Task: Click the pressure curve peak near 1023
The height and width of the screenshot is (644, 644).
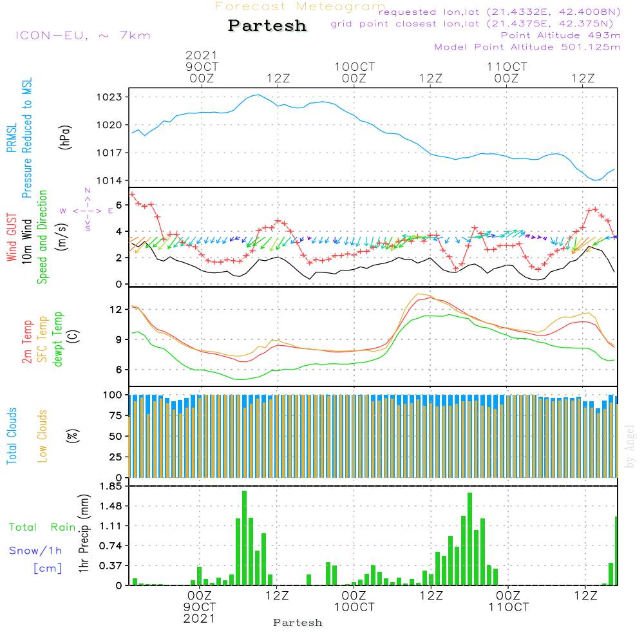Action: pos(258,95)
